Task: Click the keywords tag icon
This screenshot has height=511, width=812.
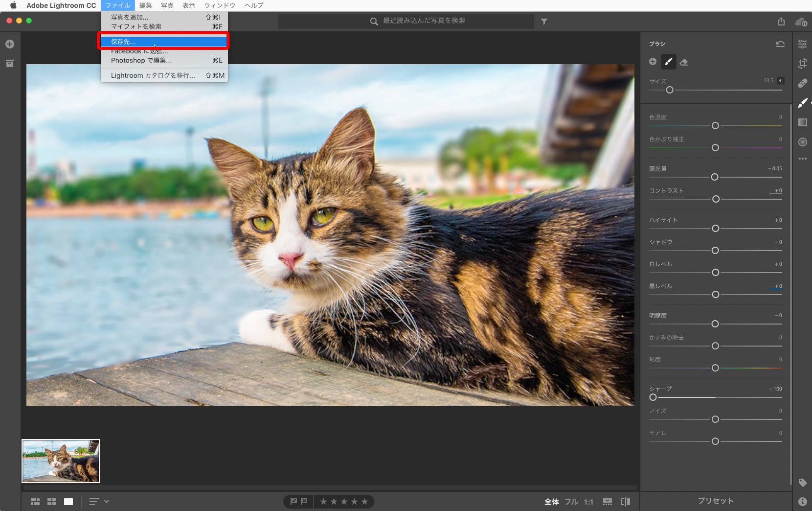Action: click(x=802, y=483)
